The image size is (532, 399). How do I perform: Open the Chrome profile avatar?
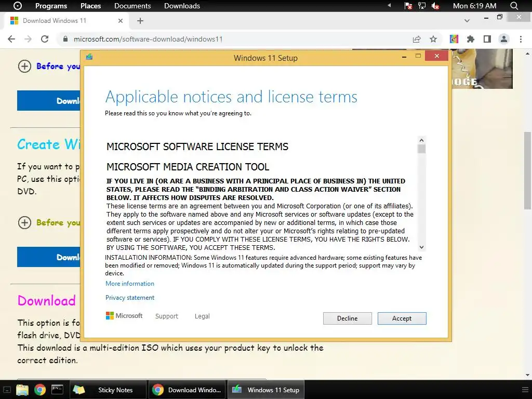pyautogui.click(x=504, y=39)
